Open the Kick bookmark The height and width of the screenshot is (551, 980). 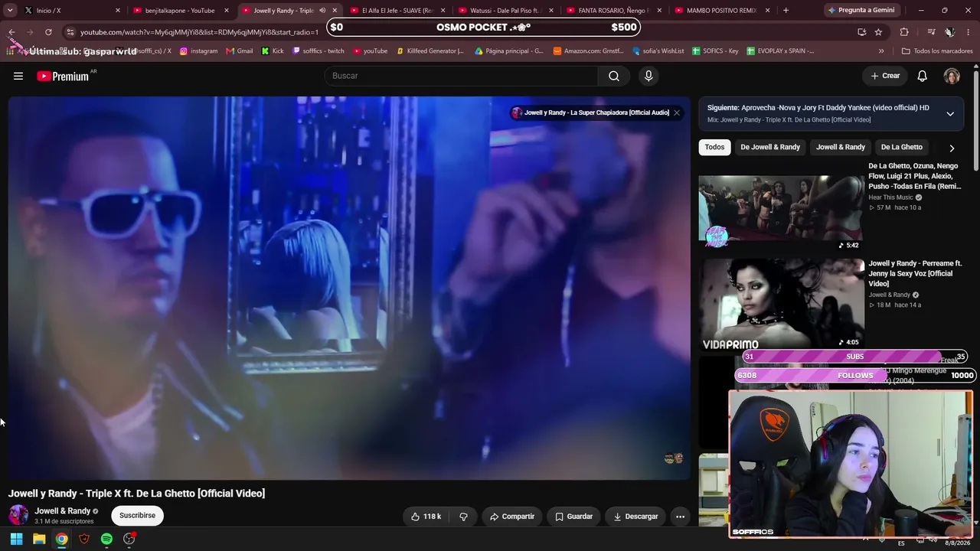[273, 51]
